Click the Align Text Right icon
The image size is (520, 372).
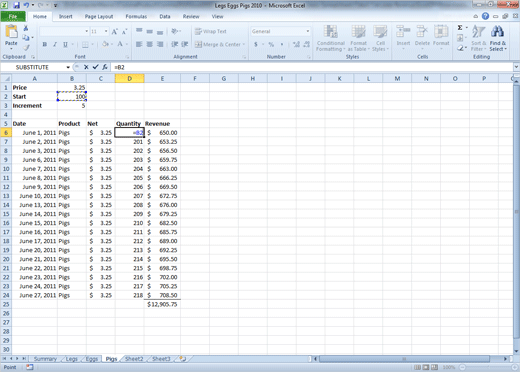point(160,44)
